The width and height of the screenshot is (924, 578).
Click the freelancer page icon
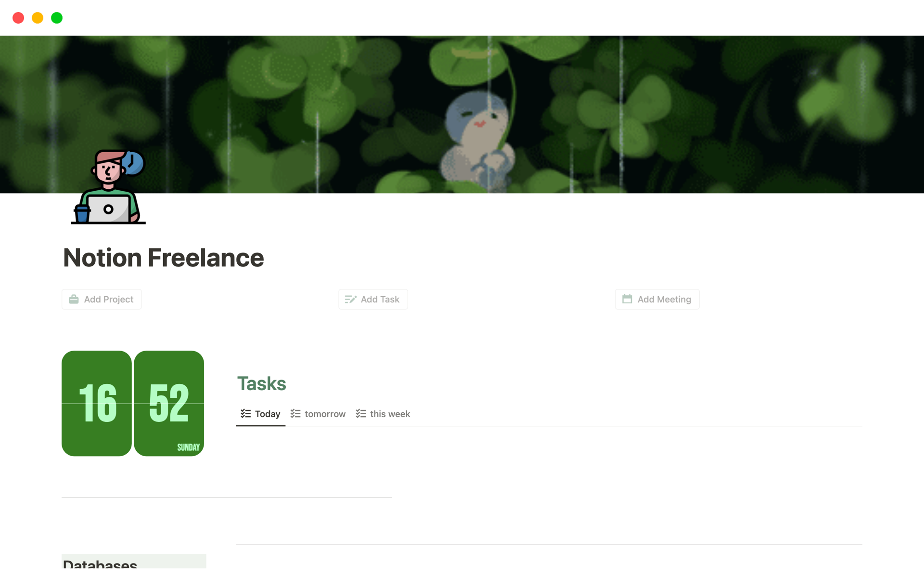109,187
